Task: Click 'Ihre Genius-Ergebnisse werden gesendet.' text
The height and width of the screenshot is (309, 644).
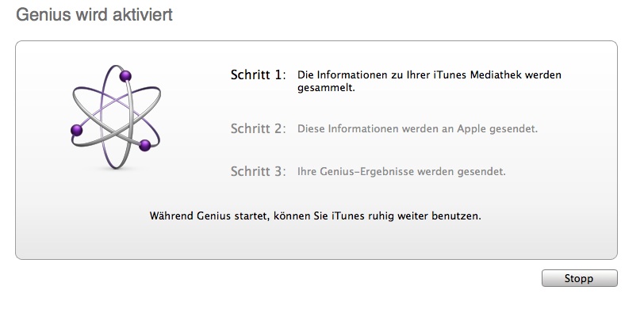Action: (401, 171)
